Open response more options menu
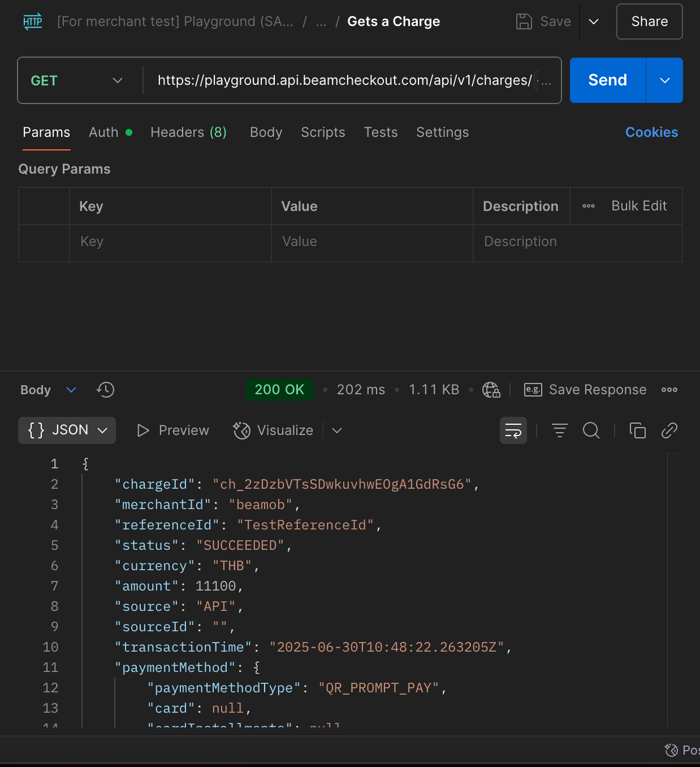700x767 pixels. click(x=669, y=390)
